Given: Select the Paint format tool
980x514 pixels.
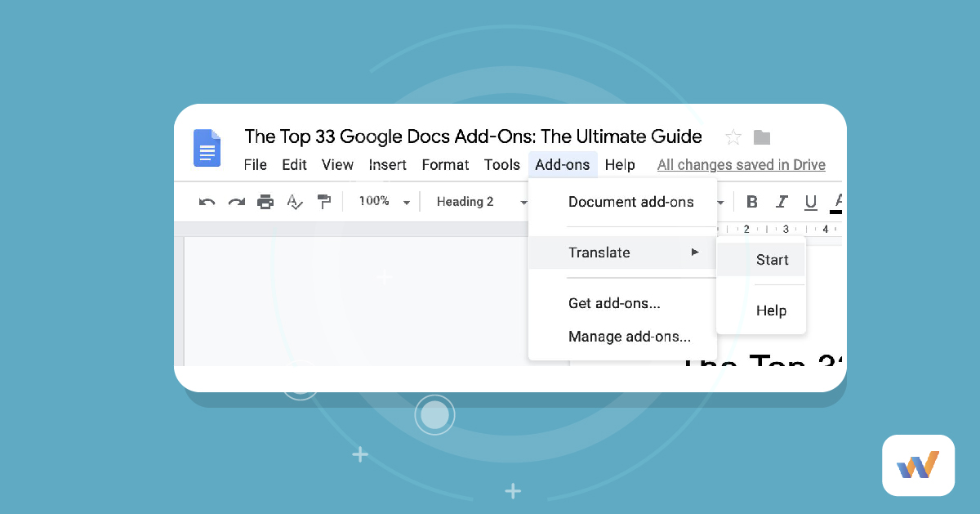Looking at the screenshot, I should pos(323,201).
